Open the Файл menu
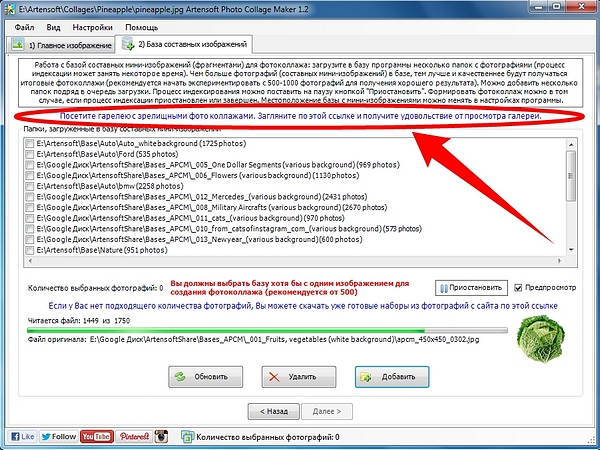The height and width of the screenshot is (450, 600). tap(24, 28)
